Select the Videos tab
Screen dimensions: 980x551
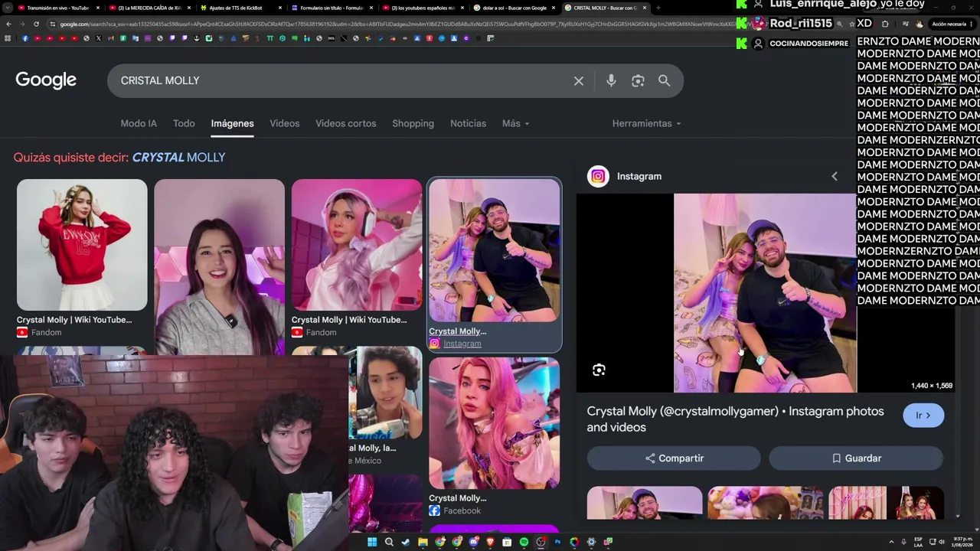click(285, 123)
